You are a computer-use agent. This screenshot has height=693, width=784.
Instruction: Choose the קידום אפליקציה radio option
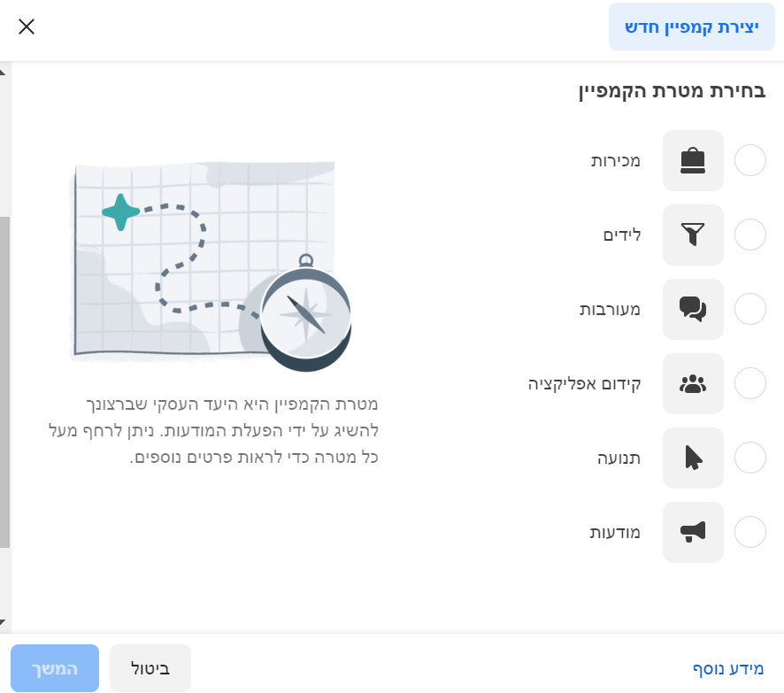point(750,384)
